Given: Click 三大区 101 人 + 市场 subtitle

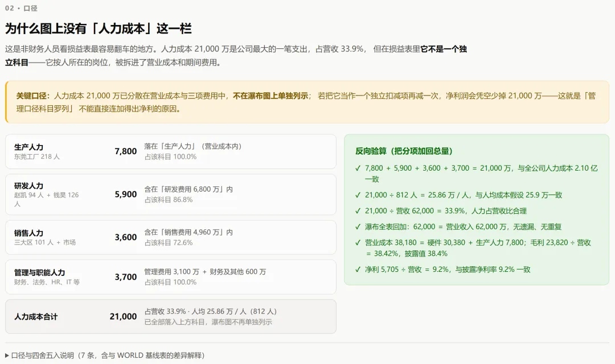Looking at the screenshot, I should point(45,242).
